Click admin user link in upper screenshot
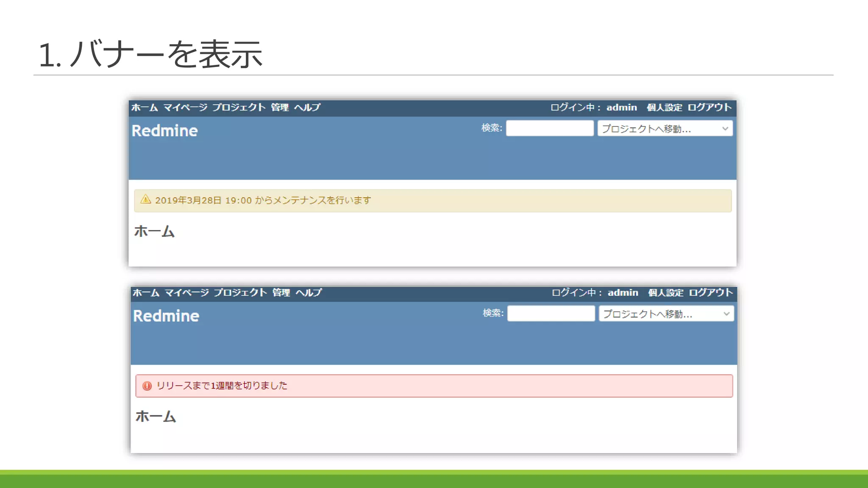 pyautogui.click(x=621, y=108)
